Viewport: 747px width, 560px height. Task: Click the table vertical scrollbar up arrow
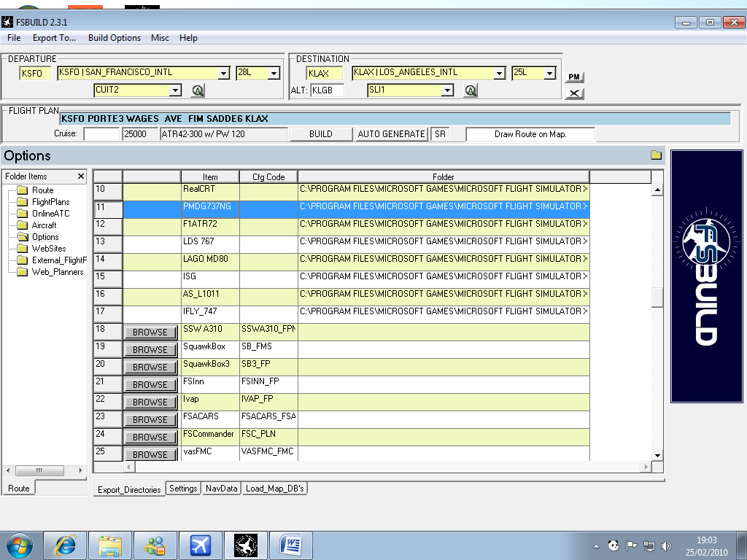tap(657, 190)
